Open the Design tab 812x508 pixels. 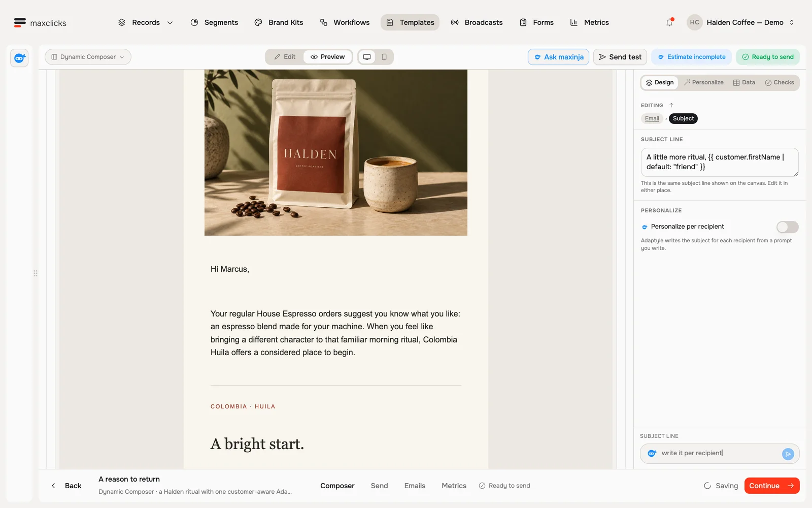[660, 82]
